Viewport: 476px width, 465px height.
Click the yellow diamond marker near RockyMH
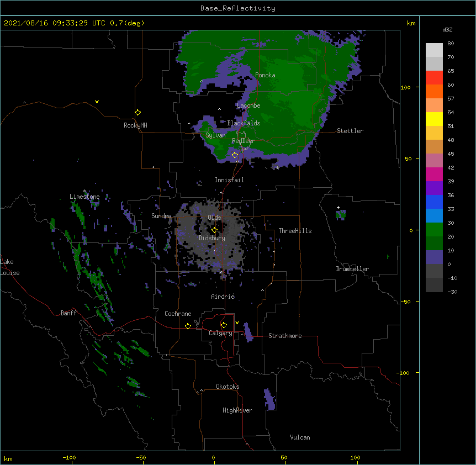point(138,113)
